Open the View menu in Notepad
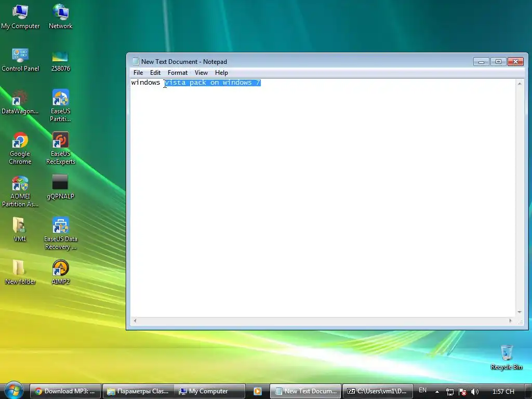Image resolution: width=532 pixels, height=399 pixels. (201, 73)
